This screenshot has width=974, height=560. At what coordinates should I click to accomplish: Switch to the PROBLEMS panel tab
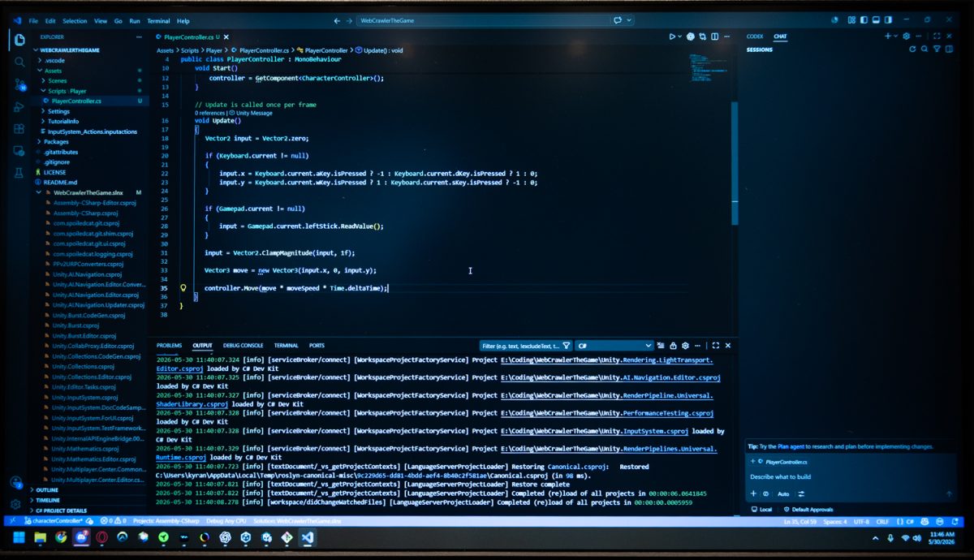coord(169,346)
